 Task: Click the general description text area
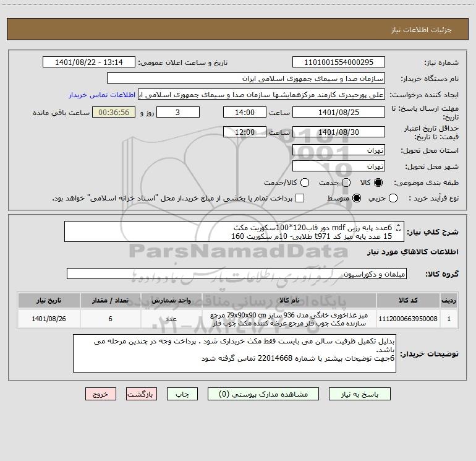tap(234, 231)
